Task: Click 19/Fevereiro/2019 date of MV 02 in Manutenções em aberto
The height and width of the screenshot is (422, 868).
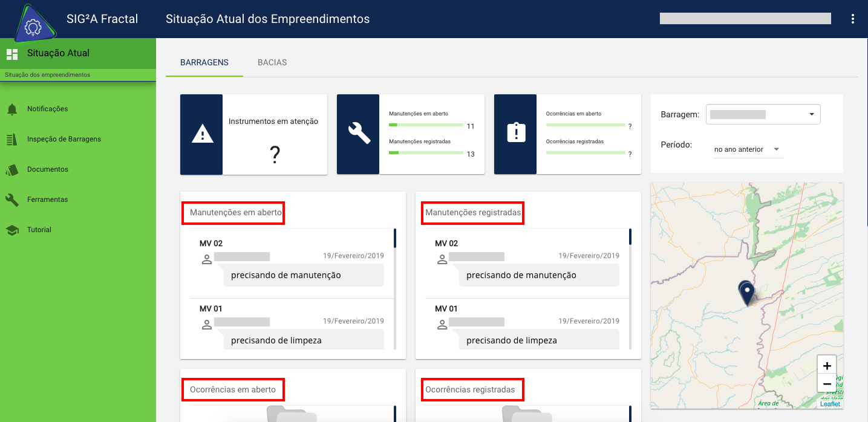Action: pyautogui.click(x=353, y=256)
